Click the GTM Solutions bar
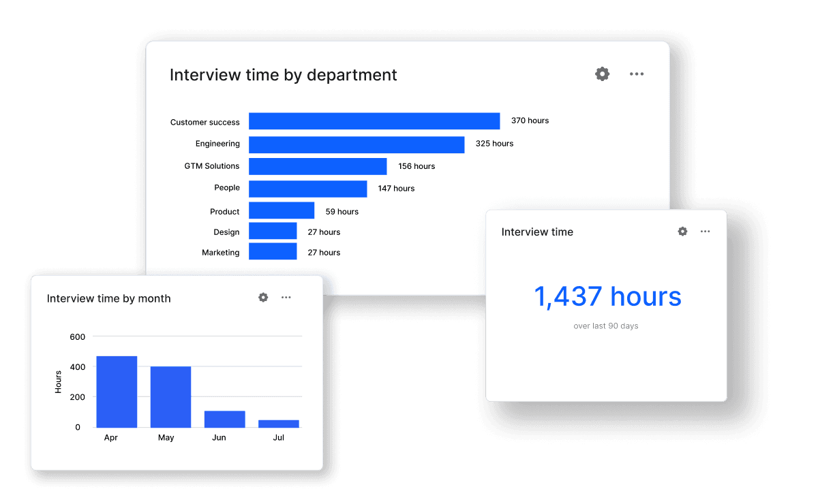818x504 pixels. click(x=318, y=166)
